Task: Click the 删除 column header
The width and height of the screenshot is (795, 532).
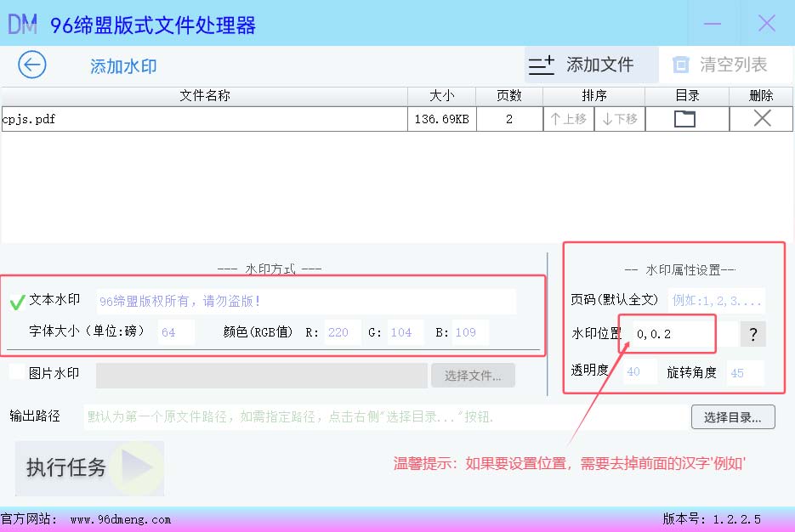Action: pyautogui.click(x=761, y=96)
